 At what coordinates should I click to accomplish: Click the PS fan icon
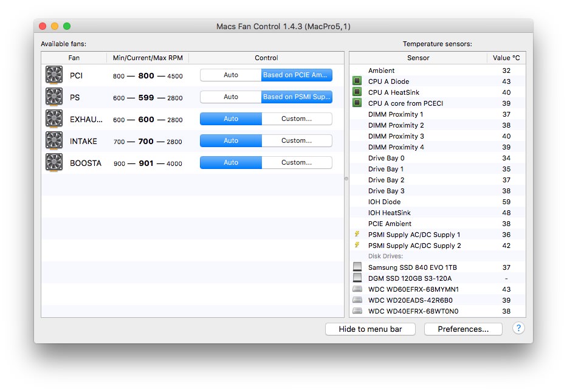tap(54, 97)
